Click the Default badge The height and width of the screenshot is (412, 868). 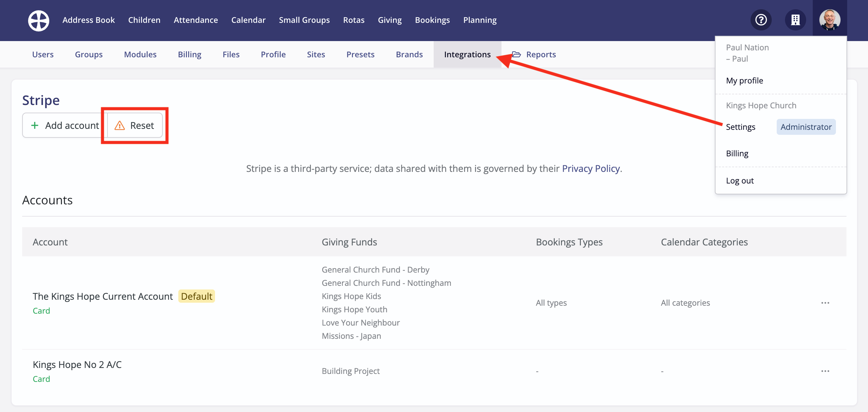196,296
